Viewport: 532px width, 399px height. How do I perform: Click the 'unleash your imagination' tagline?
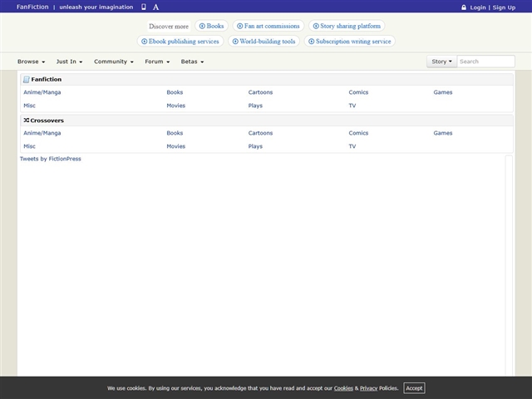[x=96, y=7]
